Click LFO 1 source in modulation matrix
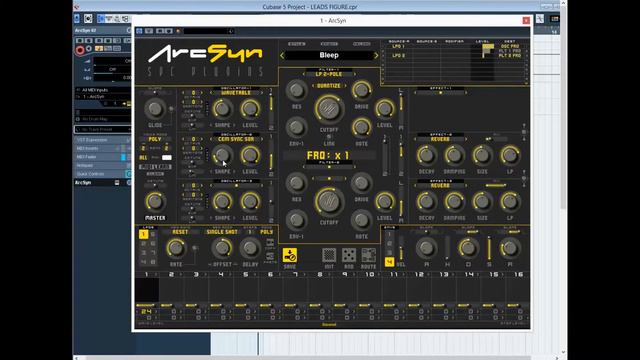The width and height of the screenshot is (640, 360). pyautogui.click(x=398, y=47)
